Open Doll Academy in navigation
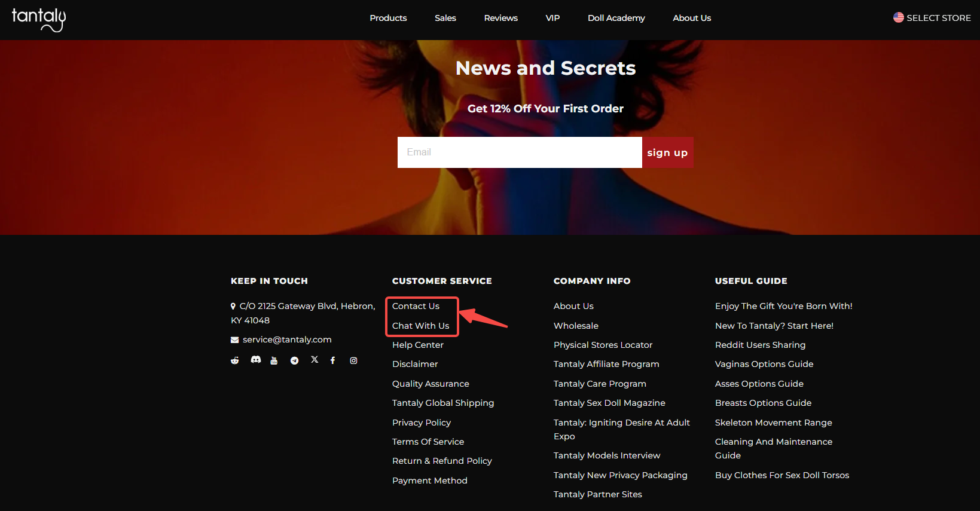This screenshot has height=511, width=980. 616,18
